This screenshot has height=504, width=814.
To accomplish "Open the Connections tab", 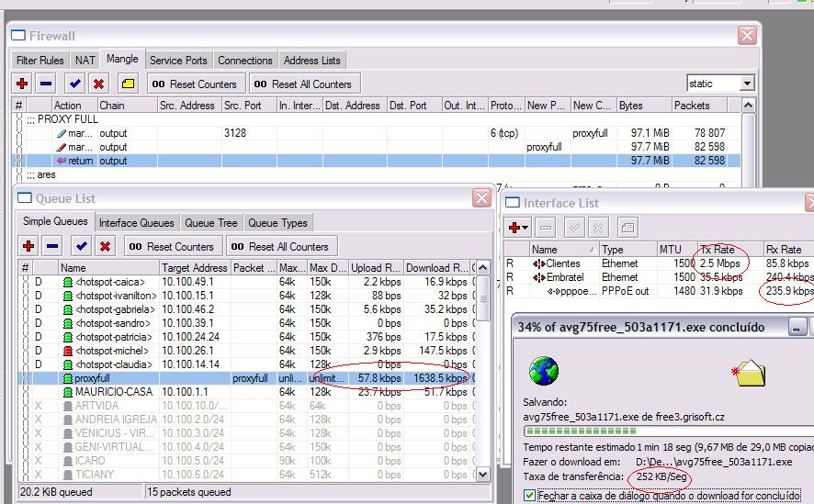I will (245, 61).
